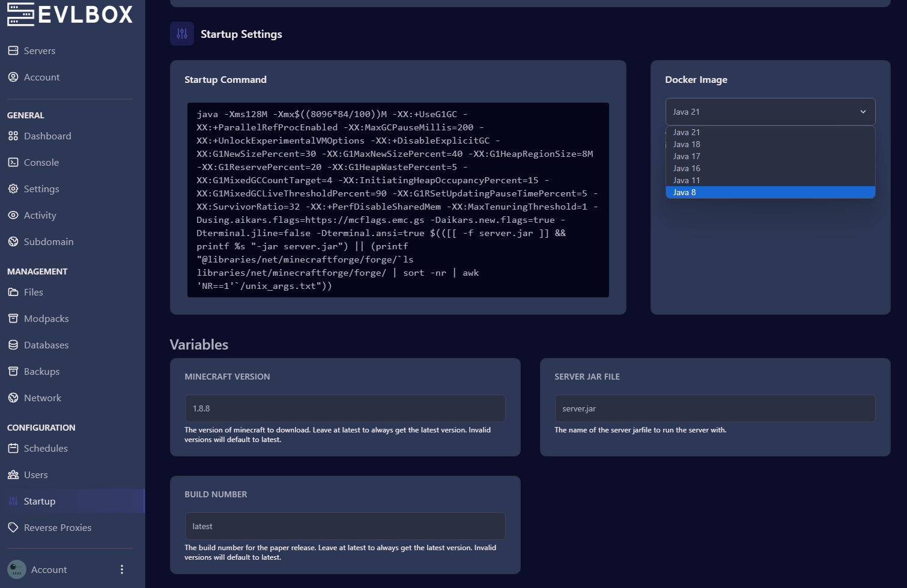Open the Backups section
907x588 pixels.
click(x=41, y=371)
